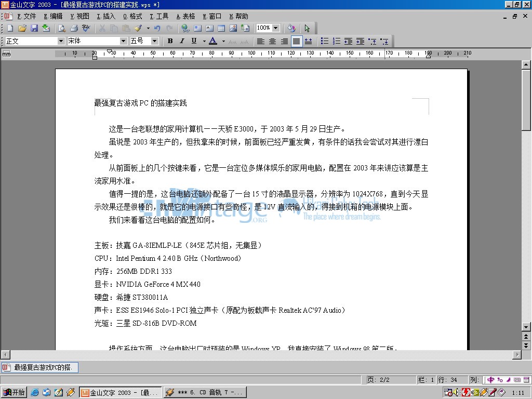Save the document with the floppy disk icon
532x399 pixels.
point(34,28)
